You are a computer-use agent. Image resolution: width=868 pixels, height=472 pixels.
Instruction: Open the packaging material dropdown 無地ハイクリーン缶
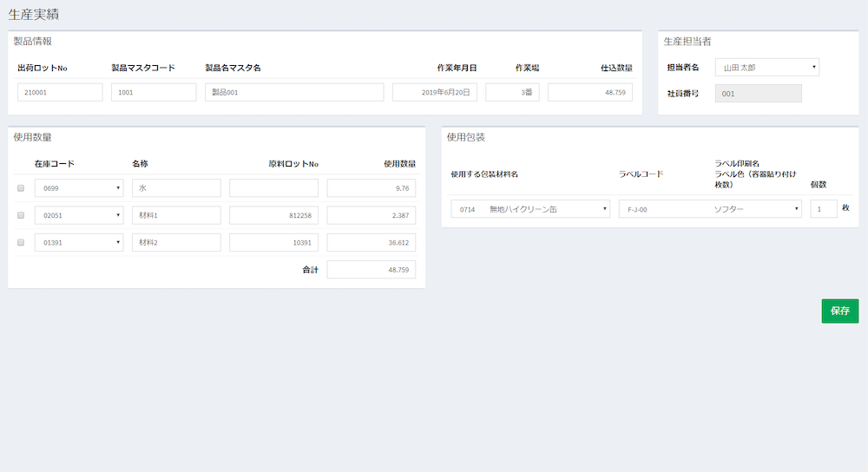(x=530, y=209)
